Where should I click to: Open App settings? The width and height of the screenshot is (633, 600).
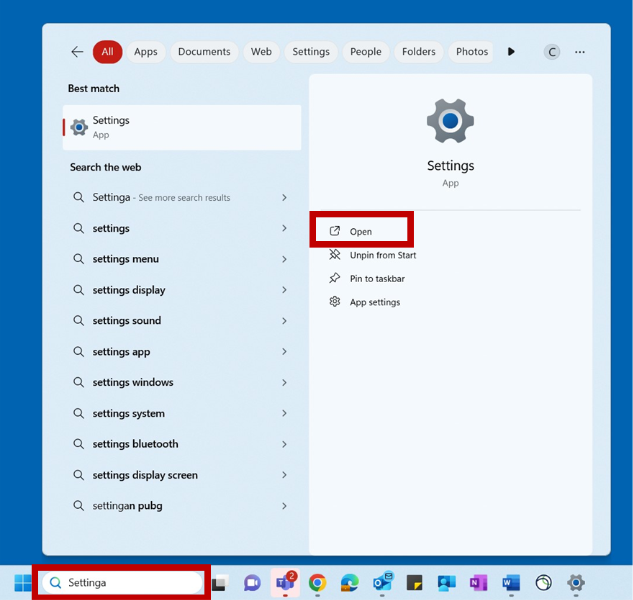(375, 302)
